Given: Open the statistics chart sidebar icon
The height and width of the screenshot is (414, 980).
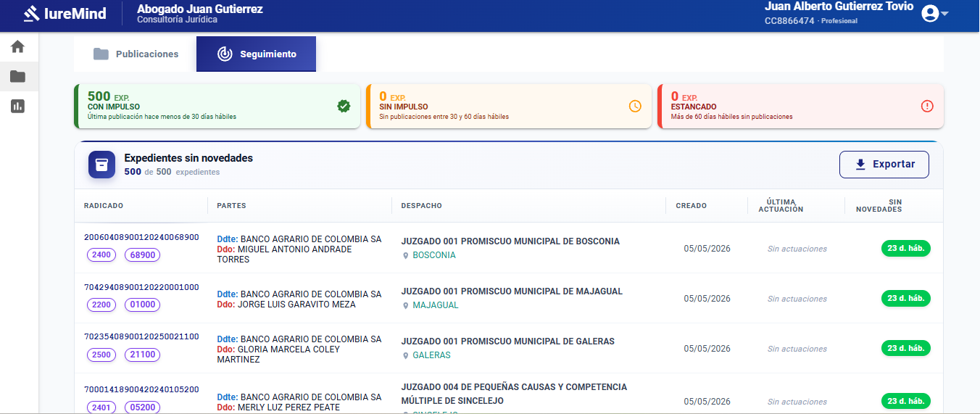Looking at the screenshot, I should click(x=18, y=106).
